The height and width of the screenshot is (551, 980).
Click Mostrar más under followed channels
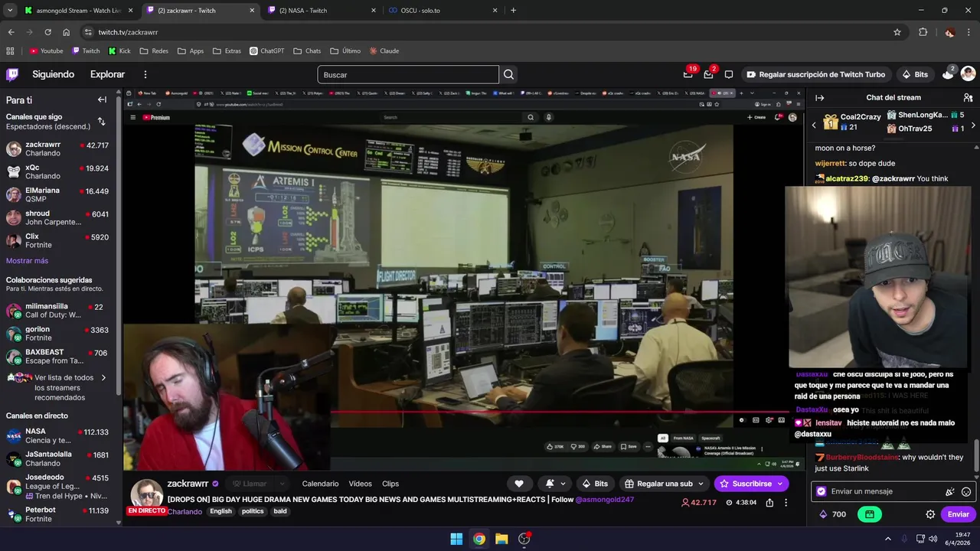point(27,261)
